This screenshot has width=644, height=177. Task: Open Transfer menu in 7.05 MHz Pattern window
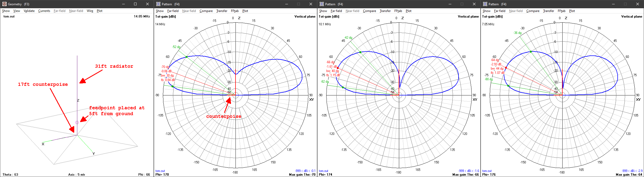548,11
